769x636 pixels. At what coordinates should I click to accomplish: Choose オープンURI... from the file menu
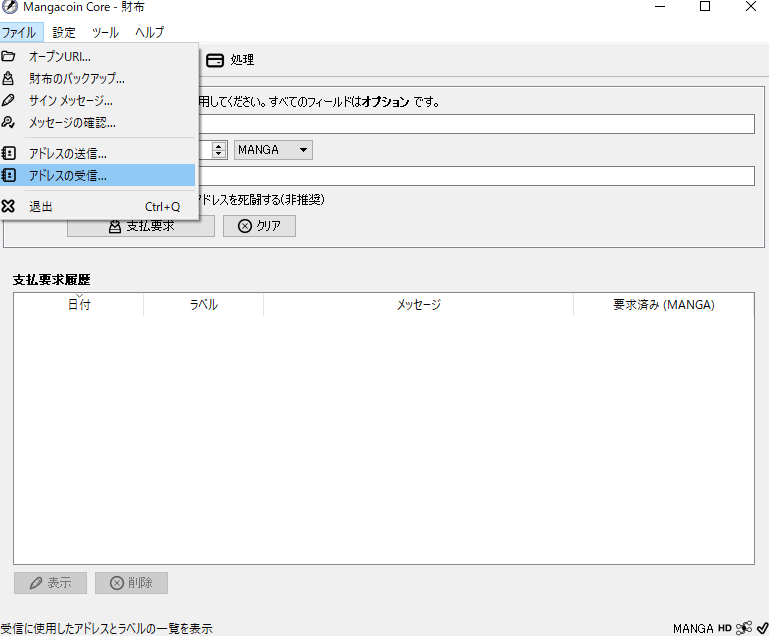point(98,56)
